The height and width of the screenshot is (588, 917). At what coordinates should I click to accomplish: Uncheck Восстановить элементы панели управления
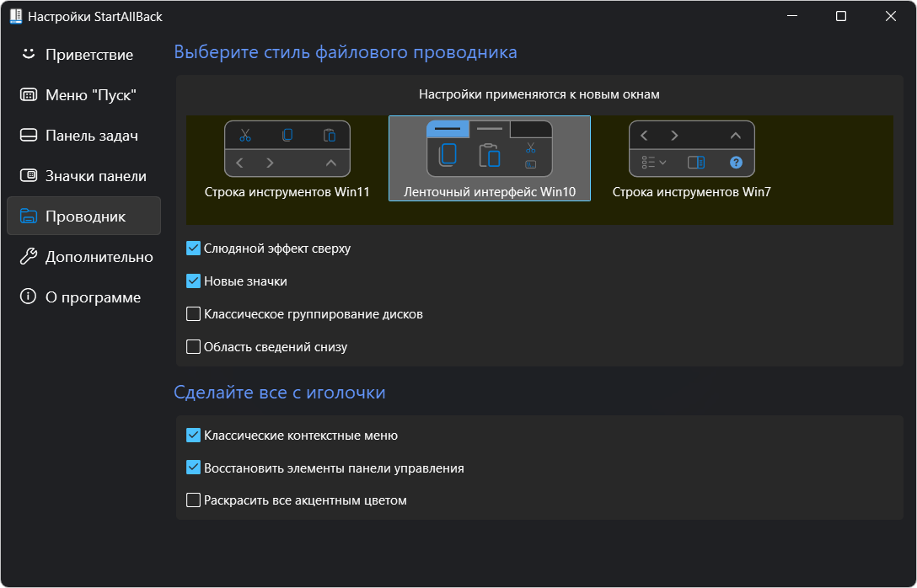193,468
